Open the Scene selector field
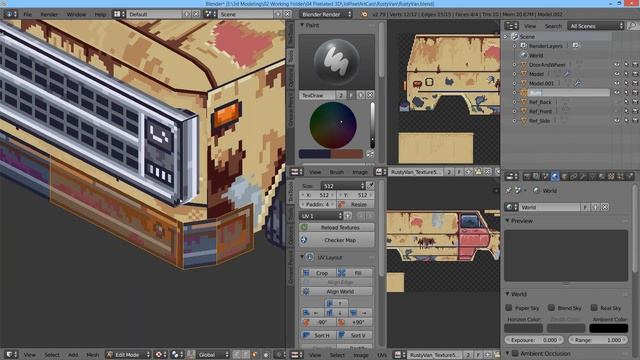 [x=246, y=14]
